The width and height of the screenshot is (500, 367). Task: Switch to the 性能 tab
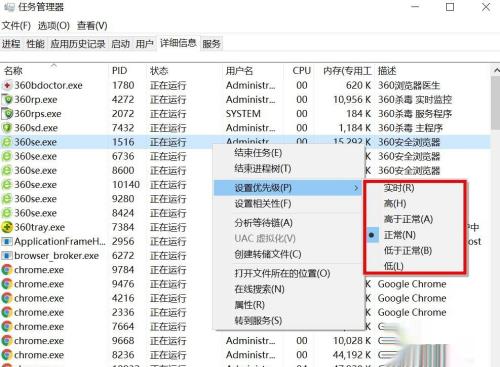35,44
